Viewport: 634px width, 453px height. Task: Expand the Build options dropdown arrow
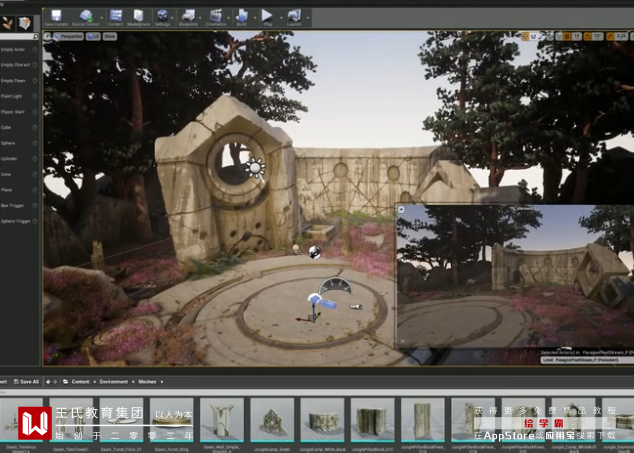pos(255,18)
